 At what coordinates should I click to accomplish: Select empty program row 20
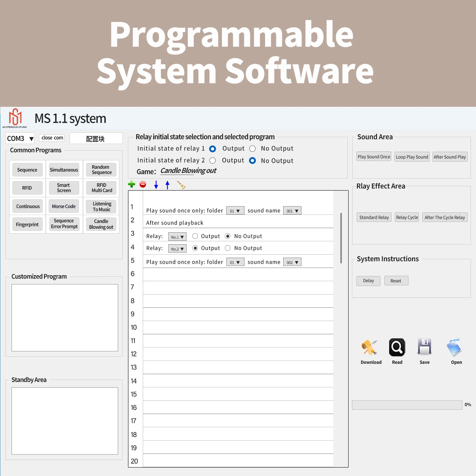[x=238, y=461]
